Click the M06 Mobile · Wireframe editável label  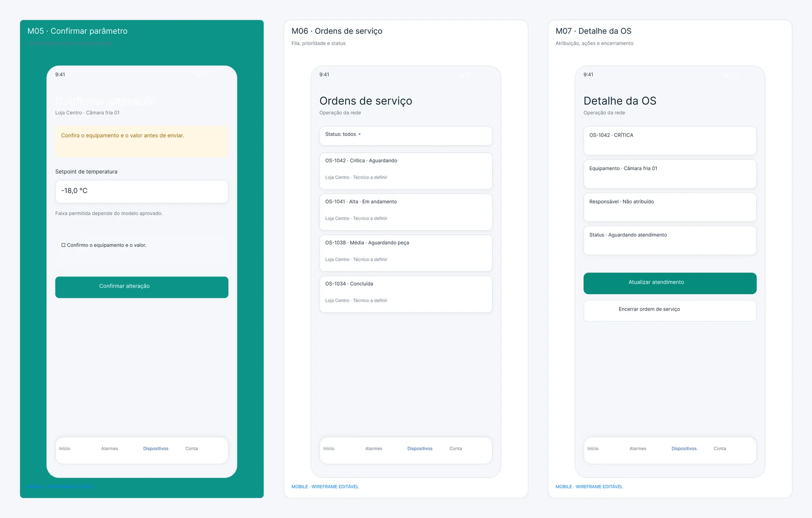[x=325, y=487]
